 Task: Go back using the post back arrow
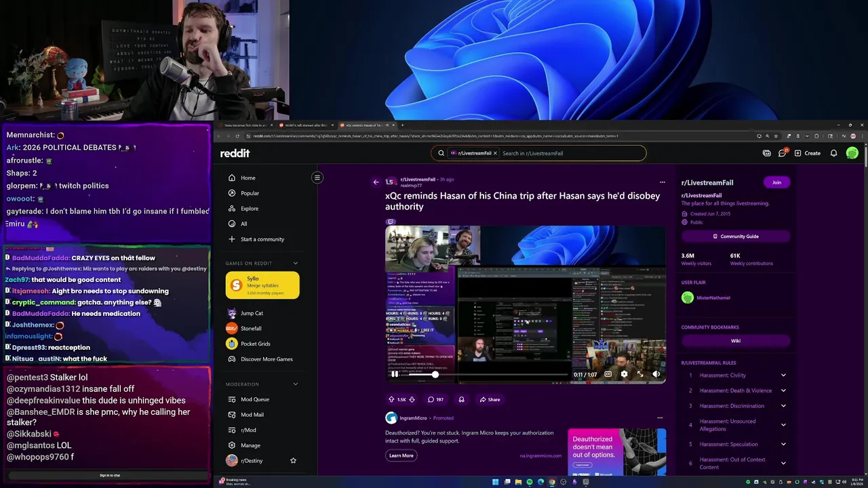pyautogui.click(x=376, y=182)
